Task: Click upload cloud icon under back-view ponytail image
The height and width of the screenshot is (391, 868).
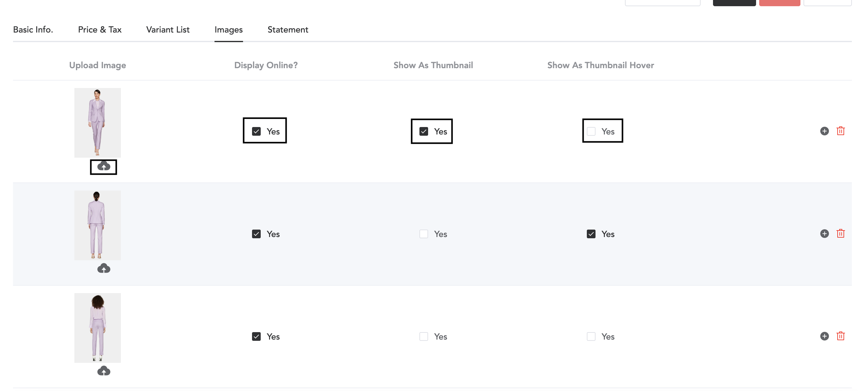Action: pos(104,268)
